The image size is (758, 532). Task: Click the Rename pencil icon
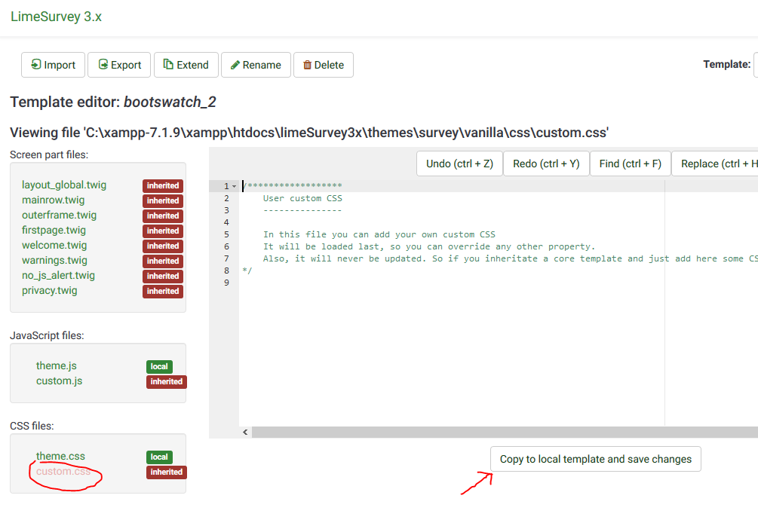(235, 65)
